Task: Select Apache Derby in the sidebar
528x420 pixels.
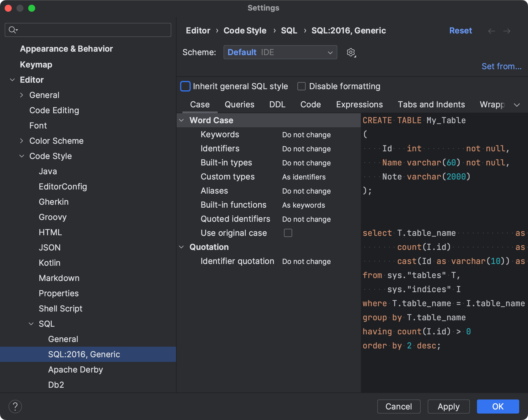Action: pos(75,370)
